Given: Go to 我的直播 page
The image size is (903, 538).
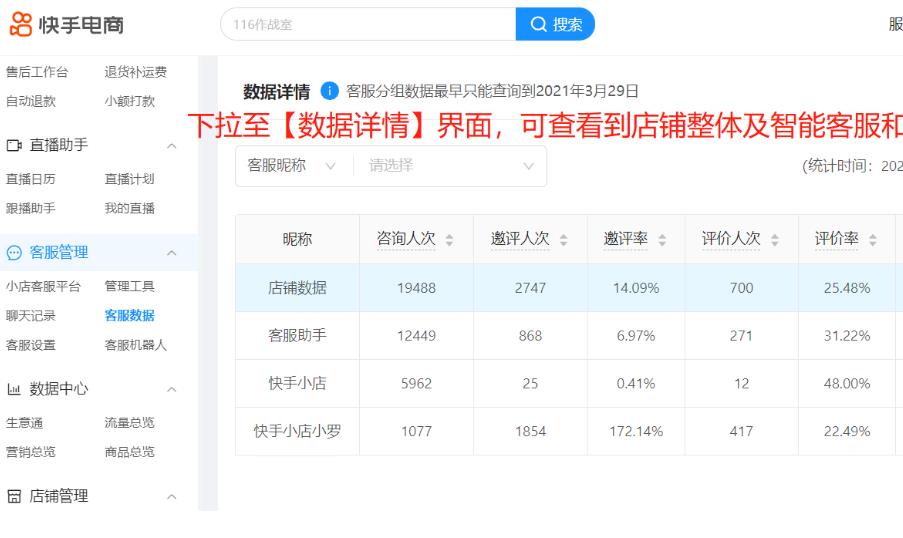Looking at the screenshot, I should [130, 208].
